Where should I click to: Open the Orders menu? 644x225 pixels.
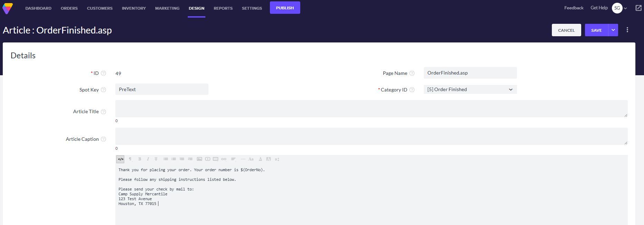pyautogui.click(x=69, y=8)
